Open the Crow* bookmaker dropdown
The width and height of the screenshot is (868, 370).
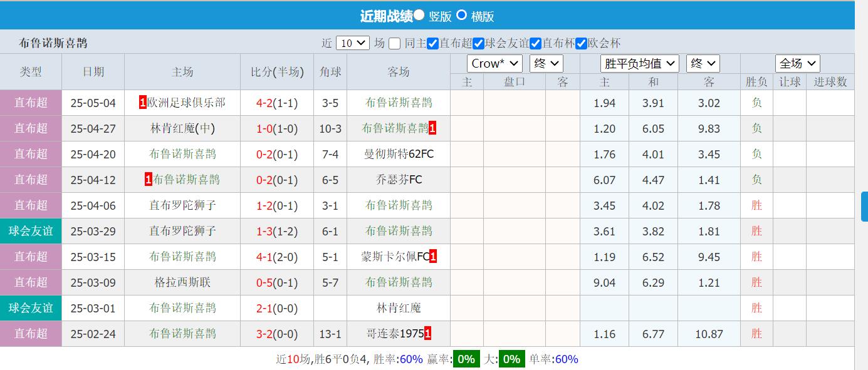(x=494, y=63)
